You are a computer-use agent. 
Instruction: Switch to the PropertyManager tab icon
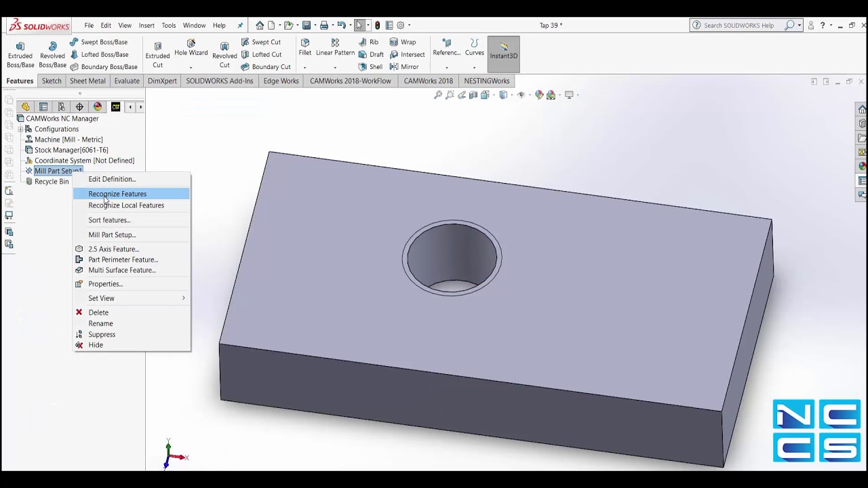(43, 107)
